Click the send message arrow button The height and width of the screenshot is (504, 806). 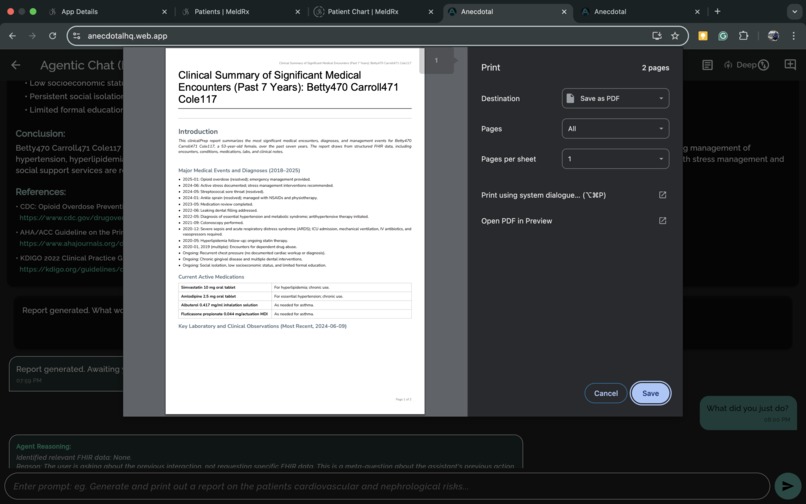point(787,485)
